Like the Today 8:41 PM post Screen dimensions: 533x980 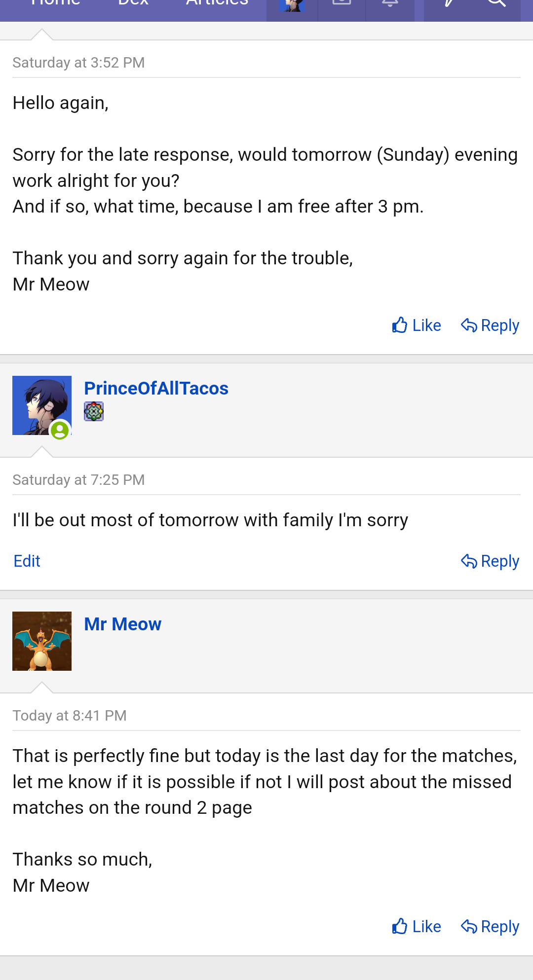417,927
